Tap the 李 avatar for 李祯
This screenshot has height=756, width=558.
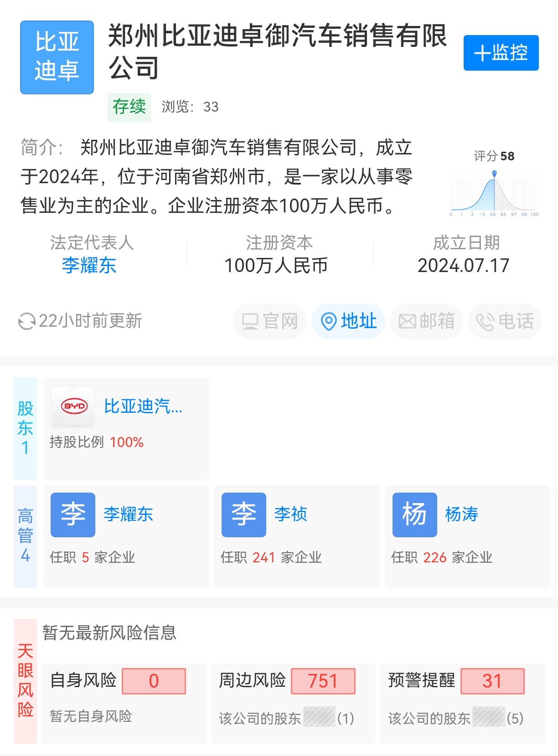244,514
